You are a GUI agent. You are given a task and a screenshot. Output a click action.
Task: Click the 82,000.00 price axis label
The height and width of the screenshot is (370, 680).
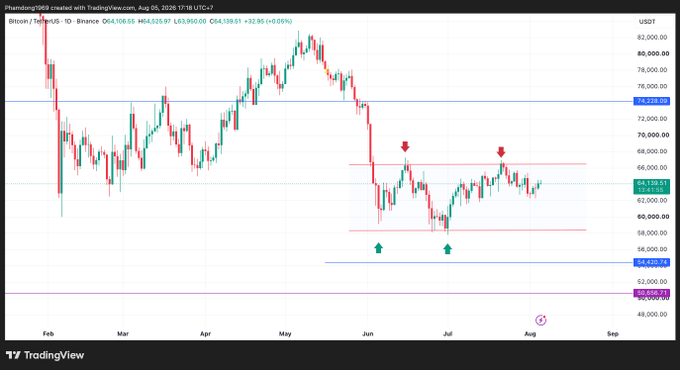click(x=652, y=37)
